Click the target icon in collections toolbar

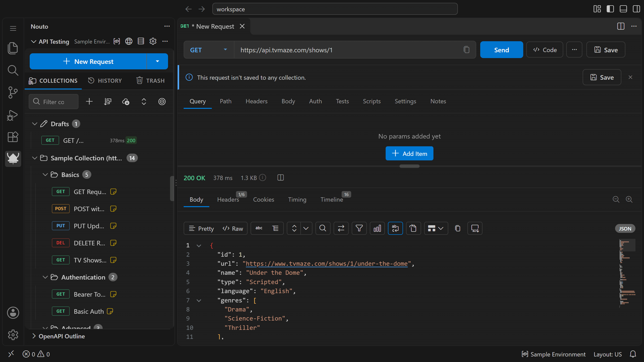click(x=162, y=102)
